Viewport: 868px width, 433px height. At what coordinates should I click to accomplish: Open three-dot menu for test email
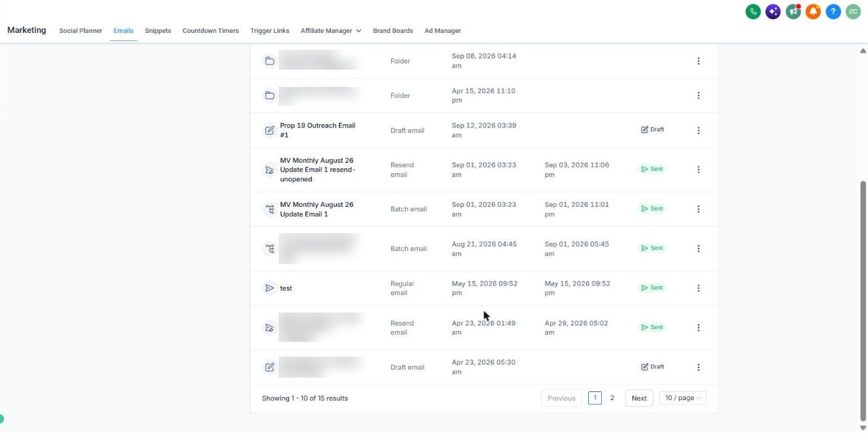click(x=698, y=288)
